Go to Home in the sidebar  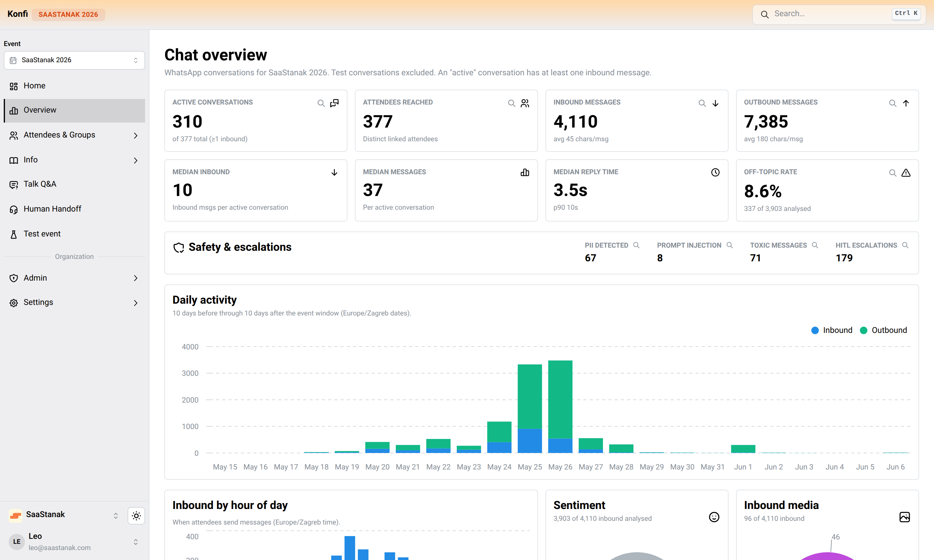(74, 86)
